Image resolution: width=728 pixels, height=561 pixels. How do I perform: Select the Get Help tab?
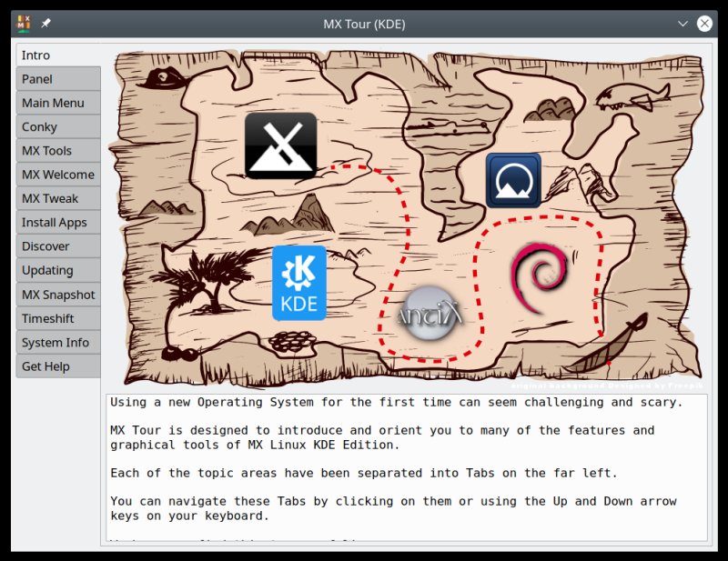tap(58, 366)
